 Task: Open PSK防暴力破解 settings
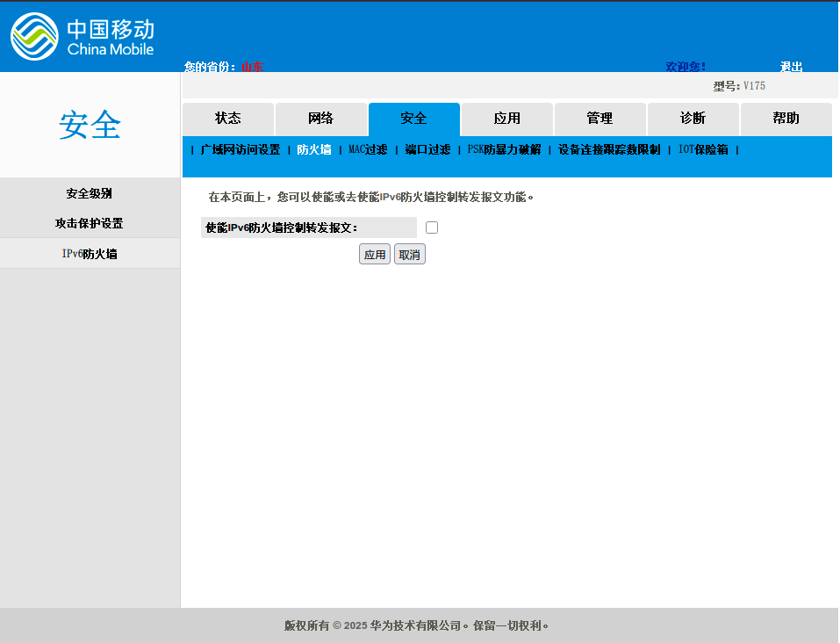point(504,150)
